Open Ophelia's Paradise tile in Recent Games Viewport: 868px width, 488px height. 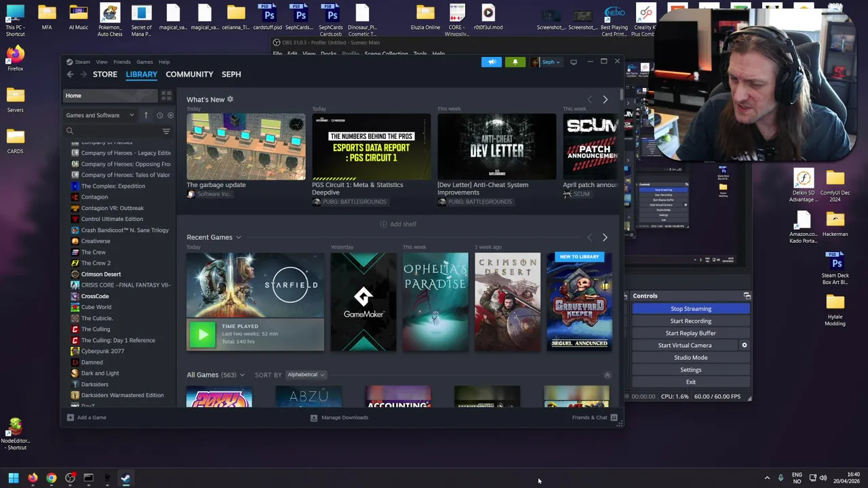click(435, 302)
